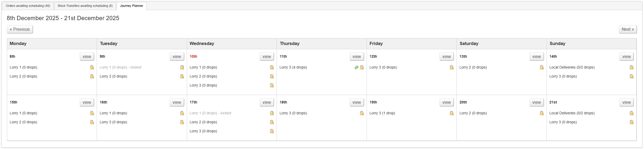The width and height of the screenshot is (644, 149).
Task: Click the green money icon on 11th
Action: (356, 67)
